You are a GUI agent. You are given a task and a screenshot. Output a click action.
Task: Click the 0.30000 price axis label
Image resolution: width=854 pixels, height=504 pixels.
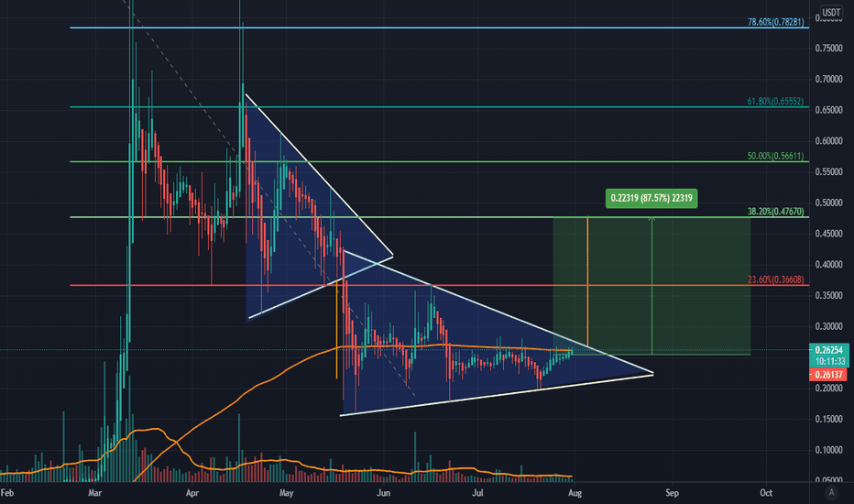[x=829, y=326]
